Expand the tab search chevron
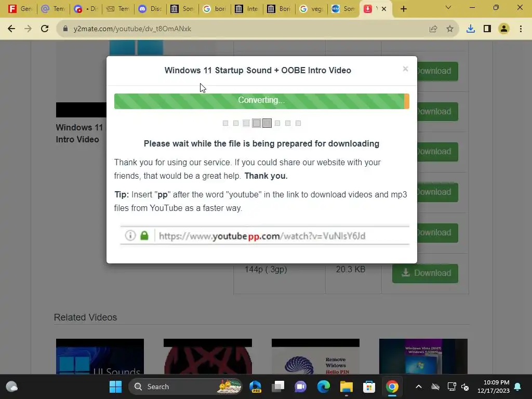Viewport: 532px width, 399px height. (x=448, y=7)
